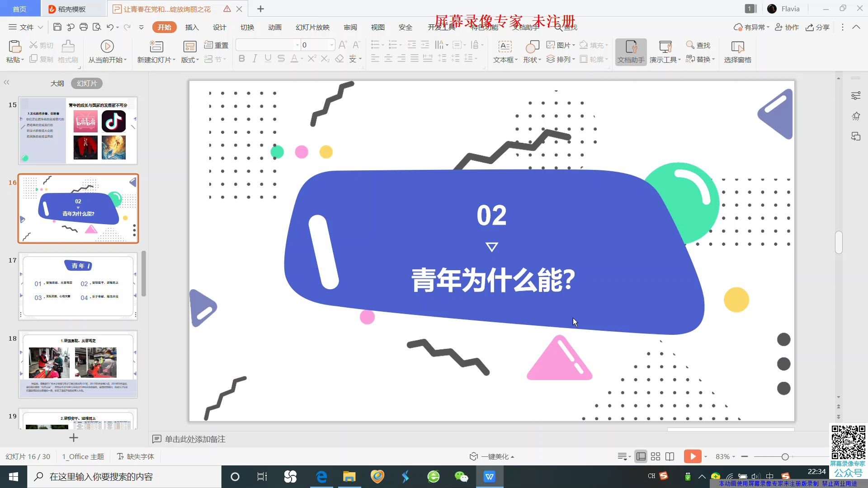This screenshot has width=868, height=488.
Task: Click Decrease Font Size icon
Action: coord(356,45)
